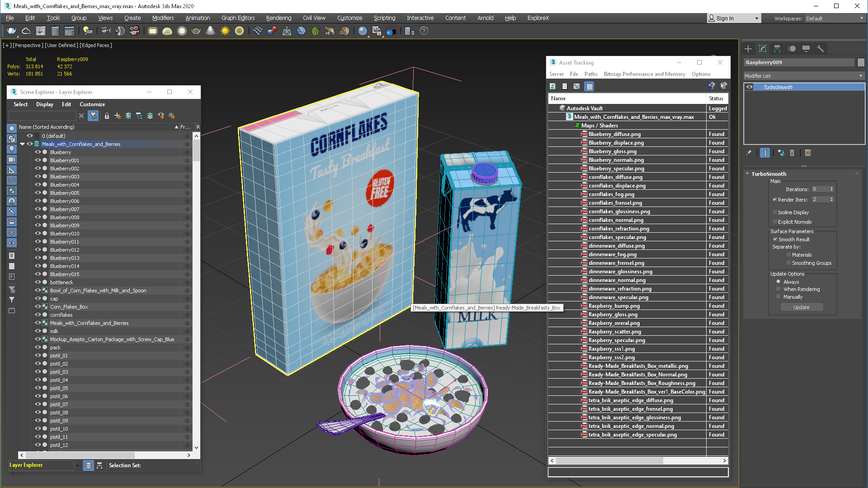Screen dimensions: 868x488
Task: Click the Edged Faces viewport label
Action: coord(96,45)
